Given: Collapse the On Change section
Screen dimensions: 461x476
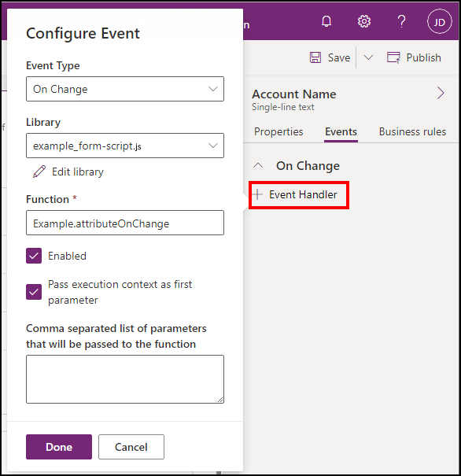Looking at the screenshot, I should click(x=258, y=165).
